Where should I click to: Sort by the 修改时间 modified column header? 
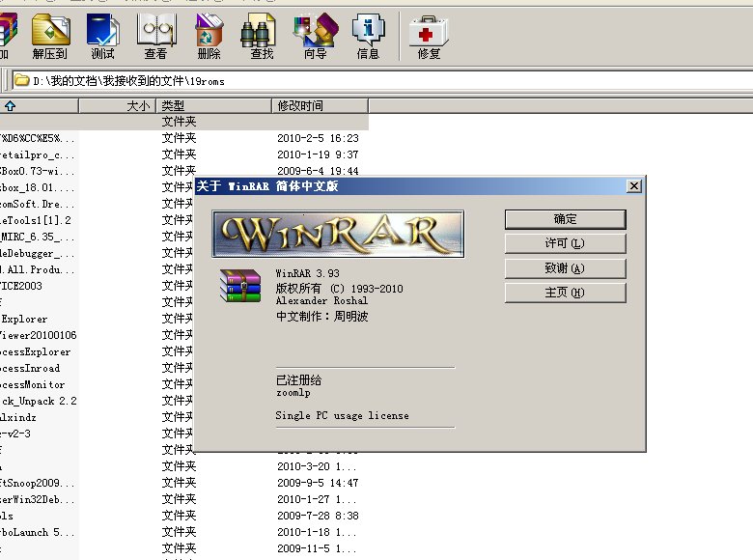click(321, 105)
